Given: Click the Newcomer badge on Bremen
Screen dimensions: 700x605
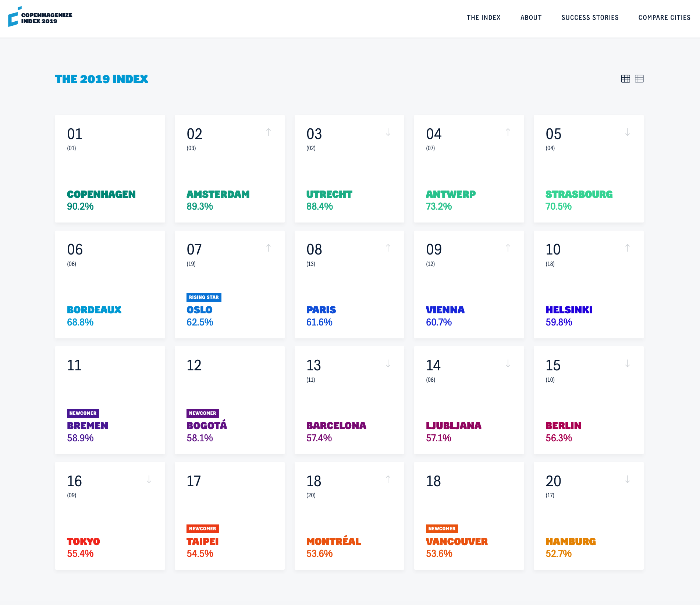Looking at the screenshot, I should [83, 413].
